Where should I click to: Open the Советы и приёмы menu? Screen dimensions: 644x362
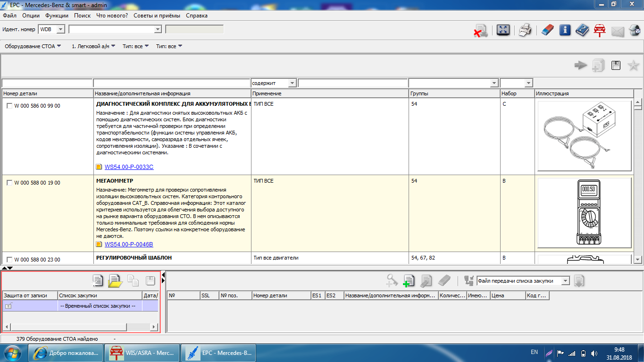[x=157, y=16]
